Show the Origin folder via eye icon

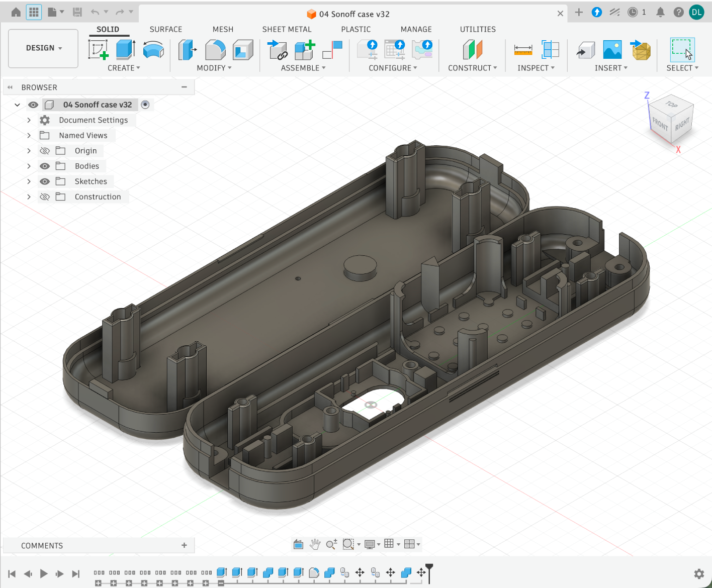(x=45, y=151)
